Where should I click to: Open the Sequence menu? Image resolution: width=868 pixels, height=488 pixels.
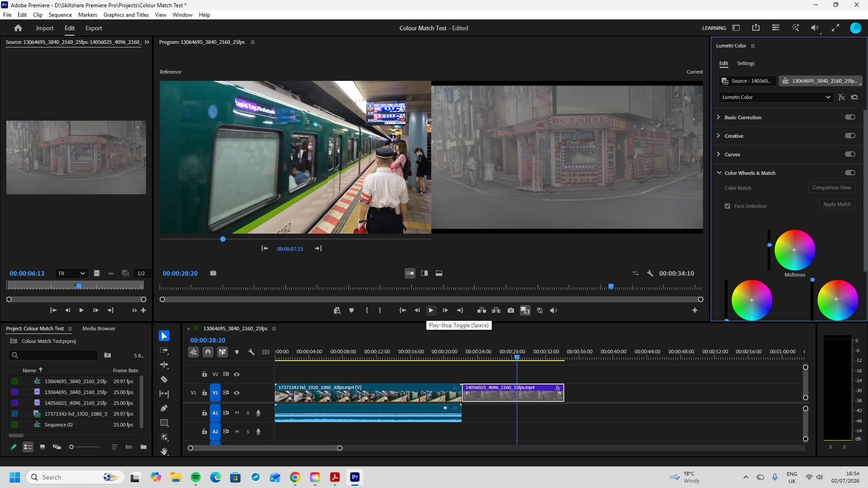click(60, 15)
